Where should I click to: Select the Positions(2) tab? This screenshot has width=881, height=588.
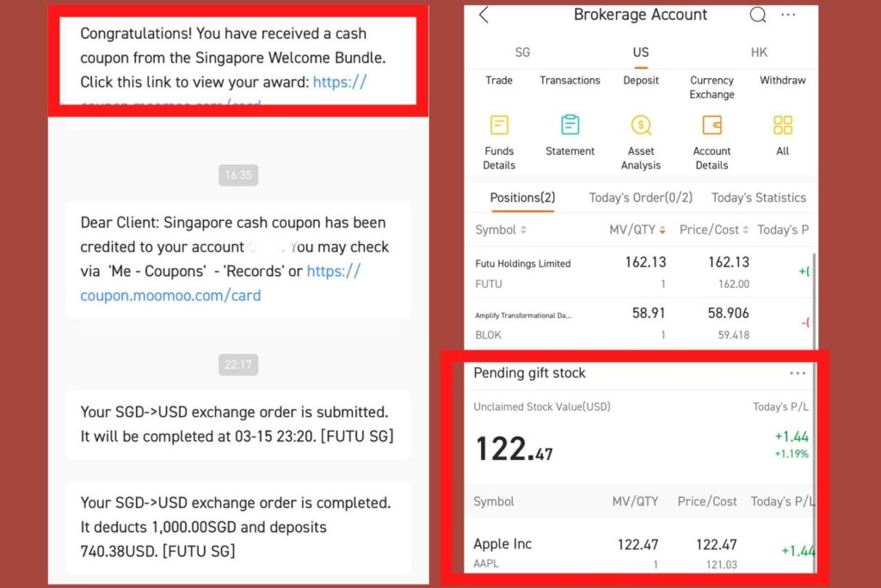(x=522, y=198)
